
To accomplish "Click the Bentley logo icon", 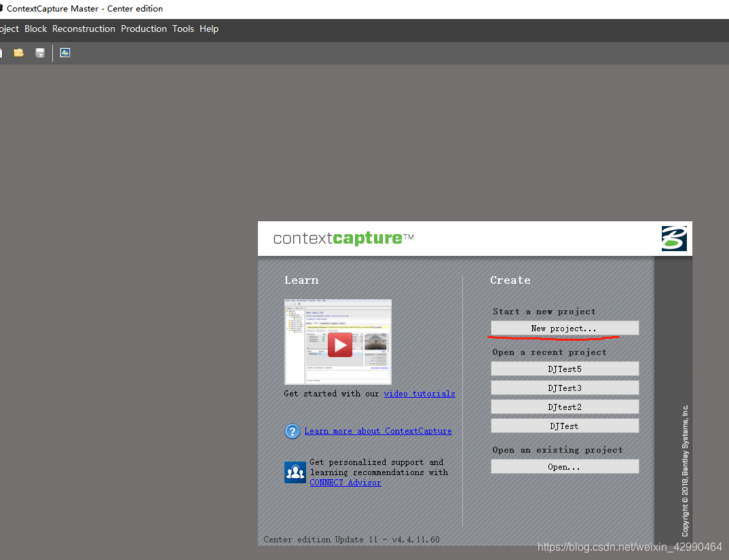I will (674, 239).
